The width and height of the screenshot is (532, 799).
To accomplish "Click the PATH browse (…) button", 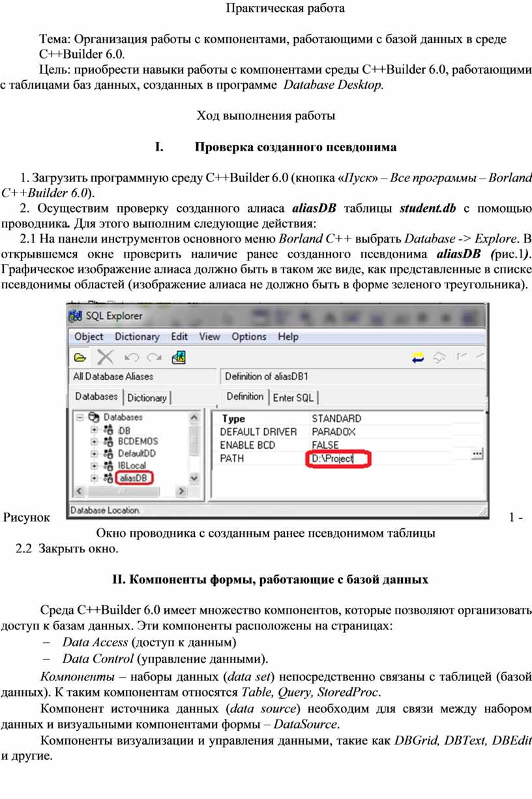I will pos(477,453).
